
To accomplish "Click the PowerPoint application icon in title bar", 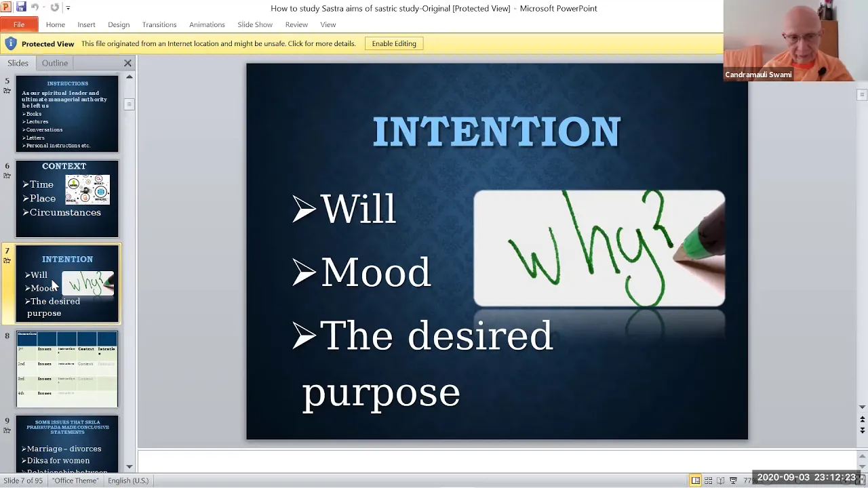I will [x=6, y=7].
